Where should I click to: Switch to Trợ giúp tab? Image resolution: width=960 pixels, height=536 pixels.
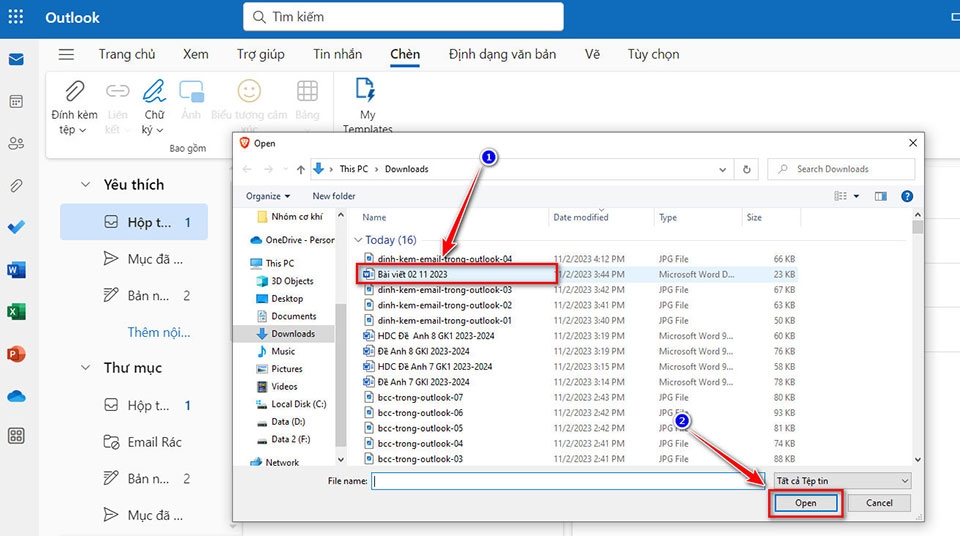coord(261,55)
